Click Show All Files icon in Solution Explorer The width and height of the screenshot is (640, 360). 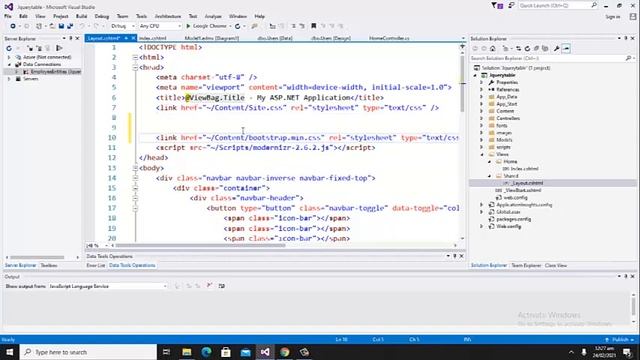click(545, 49)
